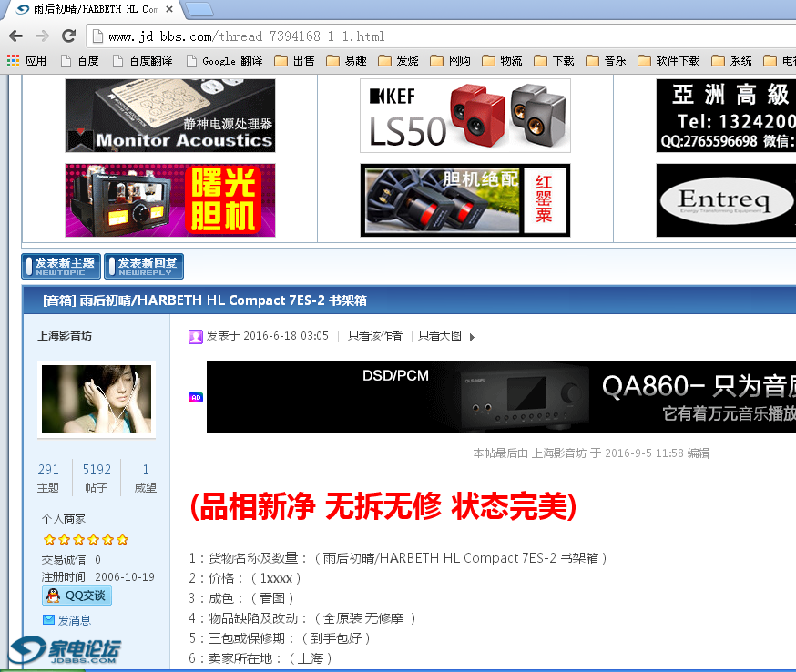Click the browser Forward arrow

(x=42, y=36)
